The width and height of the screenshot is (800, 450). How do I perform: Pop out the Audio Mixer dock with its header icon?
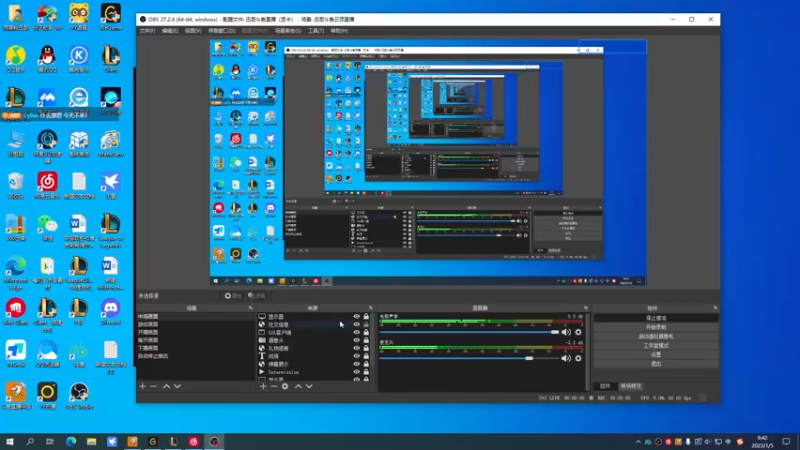coord(586,308)
